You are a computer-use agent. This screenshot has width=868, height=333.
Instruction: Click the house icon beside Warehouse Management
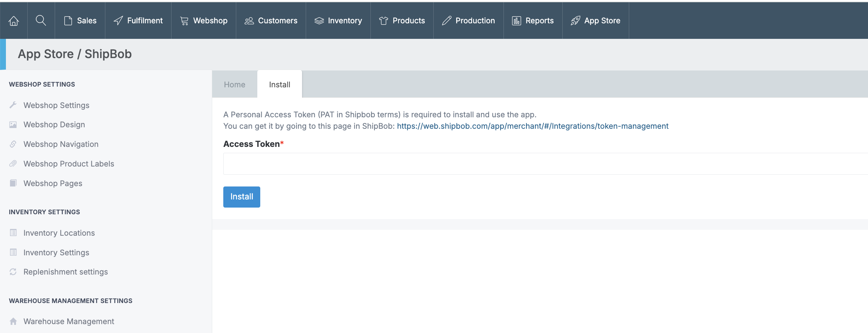(x=13, y=321)
